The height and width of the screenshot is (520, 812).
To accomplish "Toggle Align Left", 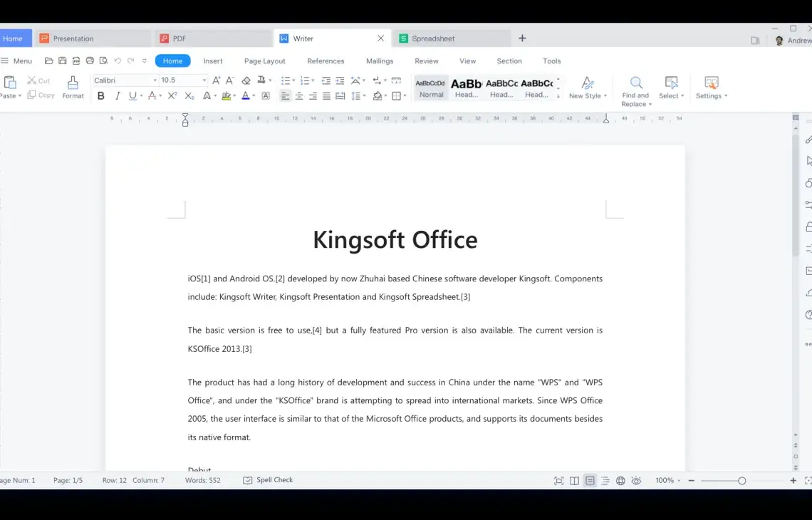I will point(285,96).
